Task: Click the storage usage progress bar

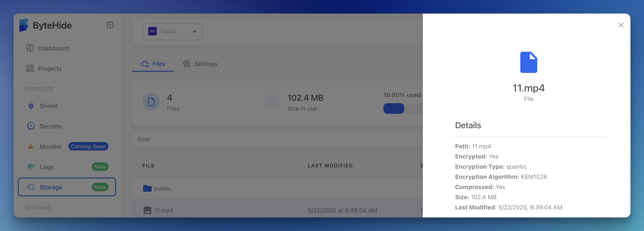Action: pos(394,109)
